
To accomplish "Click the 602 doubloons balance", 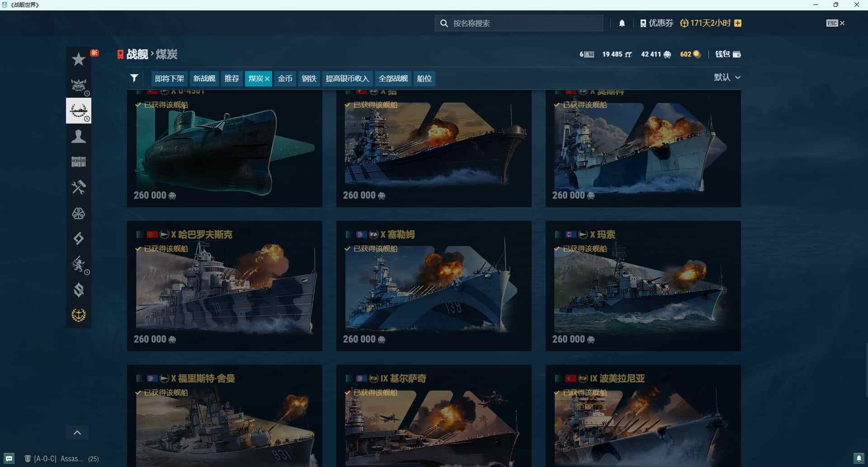I will pos(690,54).
